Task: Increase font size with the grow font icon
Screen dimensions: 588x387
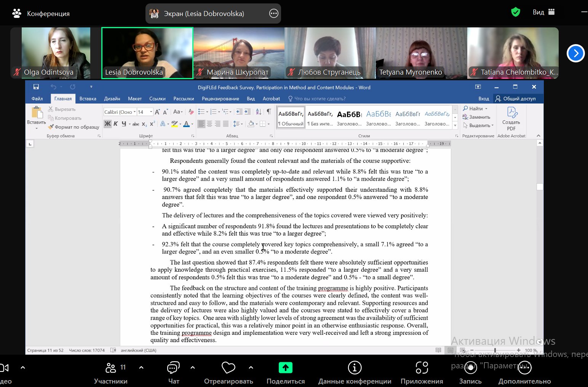Action: 157,112
